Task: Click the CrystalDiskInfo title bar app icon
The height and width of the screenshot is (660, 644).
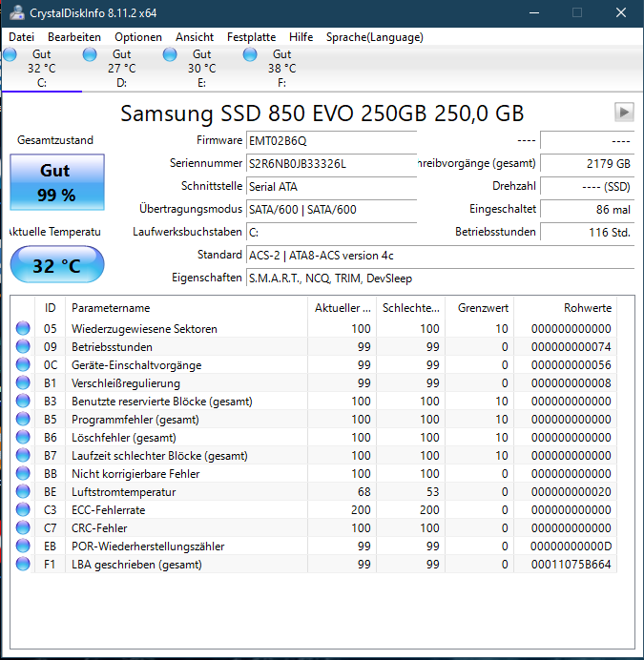Action: coord(17,12)
